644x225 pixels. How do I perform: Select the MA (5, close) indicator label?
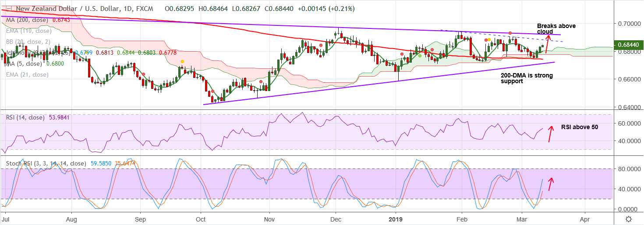[x=25, y=64]
